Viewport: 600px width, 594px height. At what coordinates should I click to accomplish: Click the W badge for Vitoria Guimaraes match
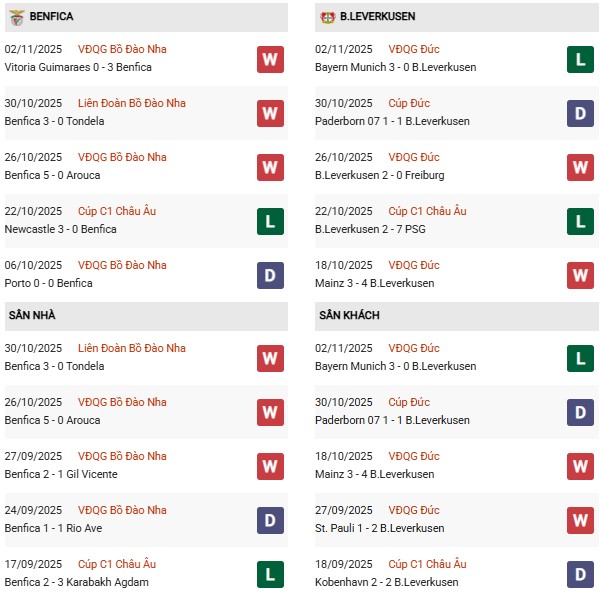pyautogui.click(x=270, y=59)
